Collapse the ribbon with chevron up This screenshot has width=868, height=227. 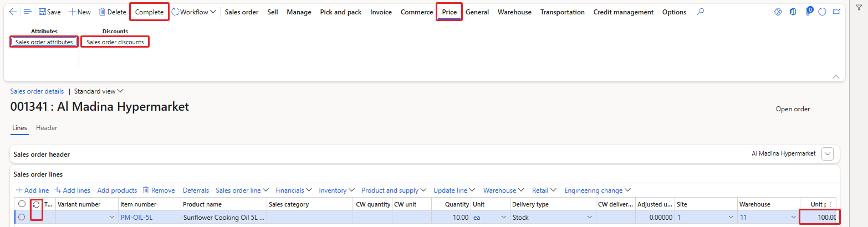[x=836, y=76]
